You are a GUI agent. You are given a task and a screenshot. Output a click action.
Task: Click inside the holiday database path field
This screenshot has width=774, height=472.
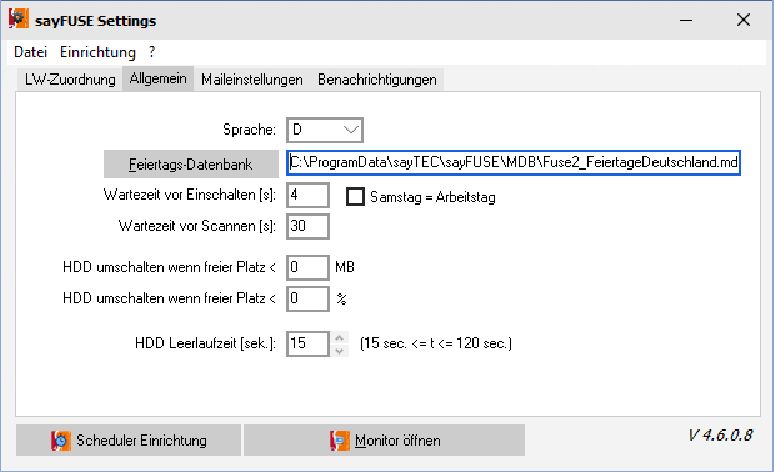coord(513,162)
